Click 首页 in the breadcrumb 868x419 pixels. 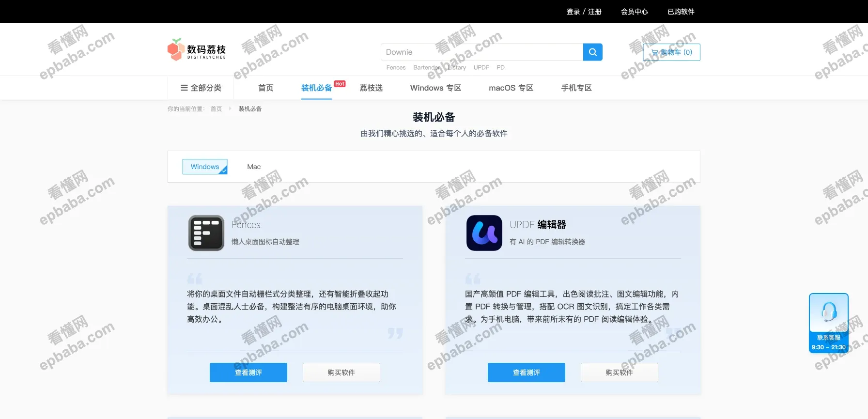tap(216, 109)
